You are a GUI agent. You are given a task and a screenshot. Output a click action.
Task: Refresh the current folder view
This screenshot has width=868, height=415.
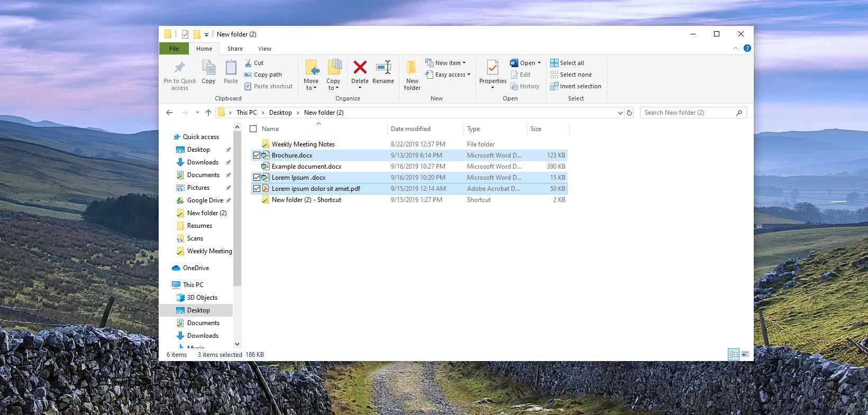tap(629, 113)
